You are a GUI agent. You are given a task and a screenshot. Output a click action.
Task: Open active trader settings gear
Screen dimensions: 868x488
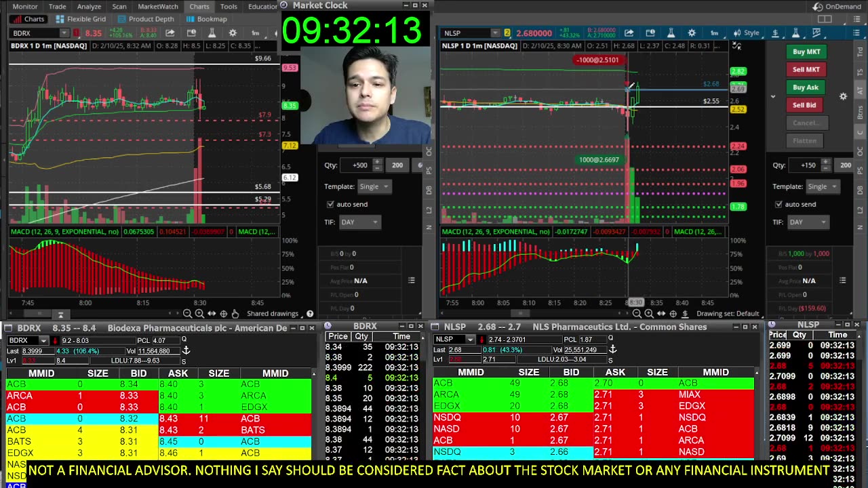(x=843, y=96)
